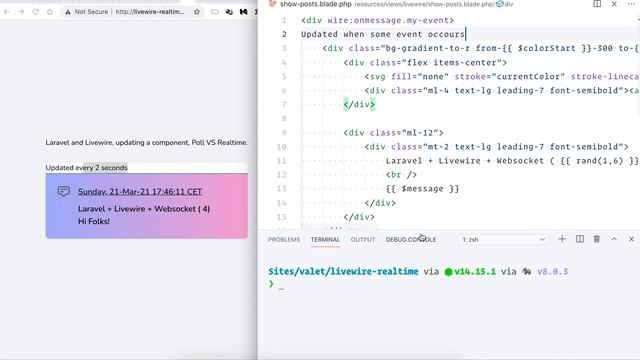640x360 pixels.
Task: Switch to the TERMINAL panel tab
Action: click(x=325, y=240)
